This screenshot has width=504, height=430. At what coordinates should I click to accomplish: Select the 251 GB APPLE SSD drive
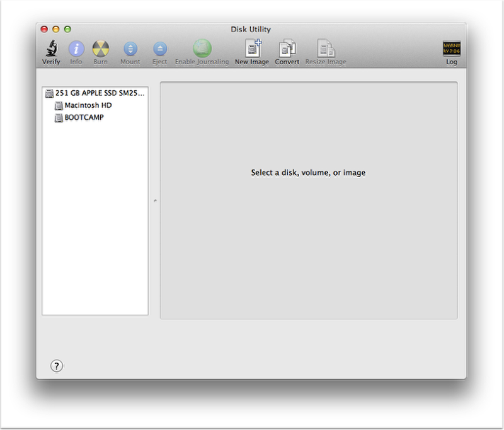pyautogui.click(x=96, y=93)
